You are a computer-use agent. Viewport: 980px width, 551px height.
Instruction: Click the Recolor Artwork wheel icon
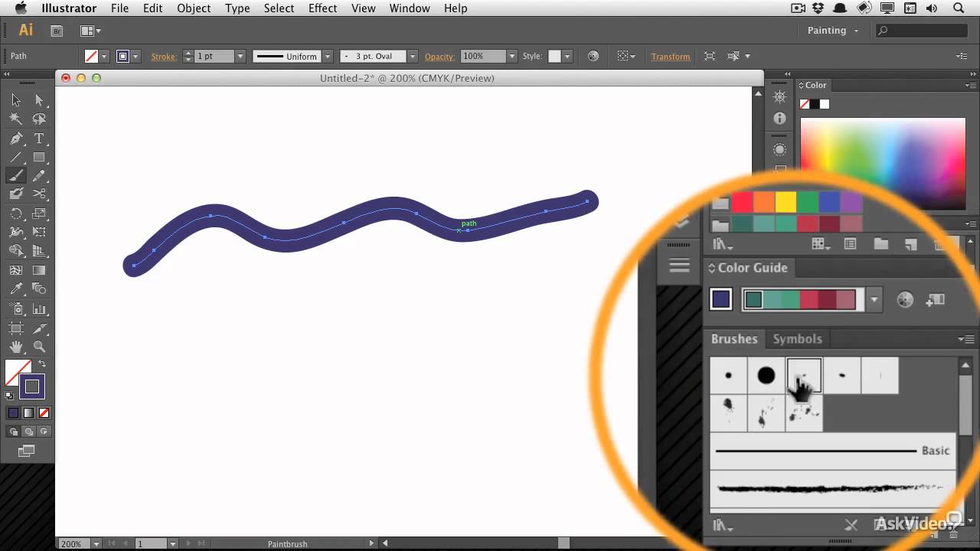coord(593,56)
